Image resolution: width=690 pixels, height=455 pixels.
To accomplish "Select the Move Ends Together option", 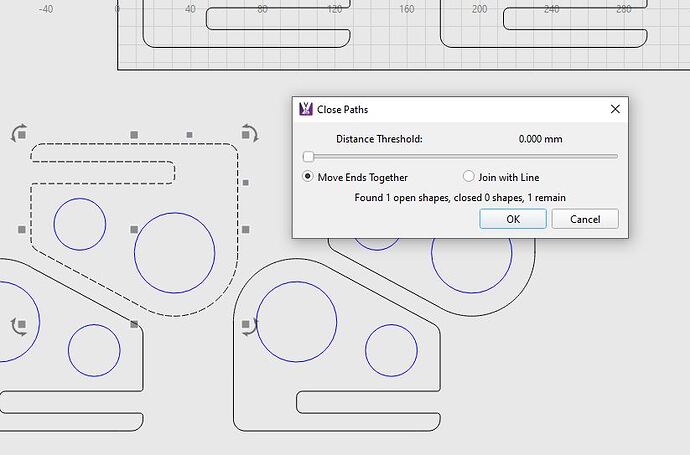I will click(355, 177).
